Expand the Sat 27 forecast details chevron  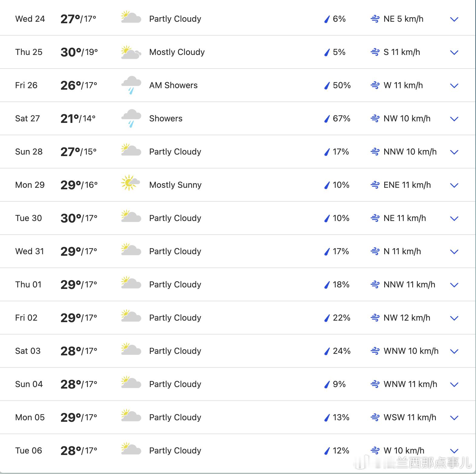coord(454,119)
